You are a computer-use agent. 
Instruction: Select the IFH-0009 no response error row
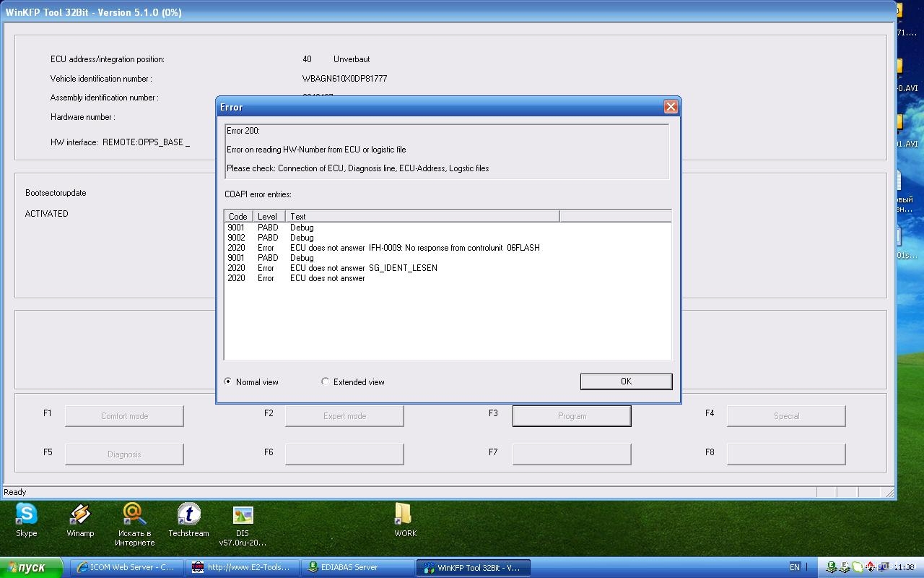[x=383, y=248]
